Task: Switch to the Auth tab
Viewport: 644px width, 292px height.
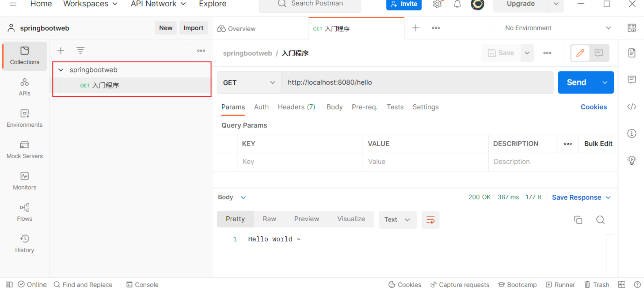Action: (261, 107)
